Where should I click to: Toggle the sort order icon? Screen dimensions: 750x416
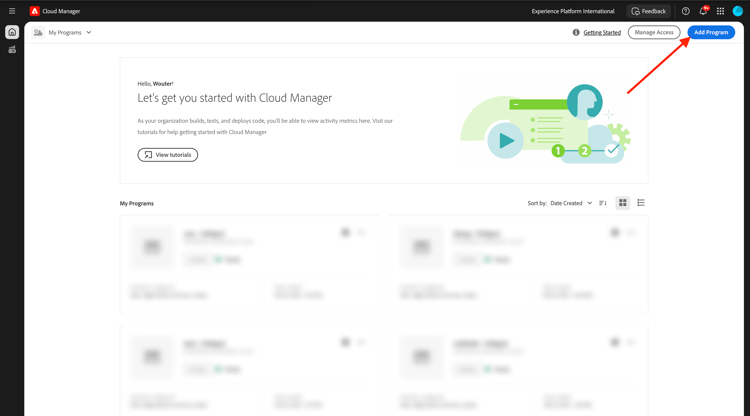click(x=603, y=203)
